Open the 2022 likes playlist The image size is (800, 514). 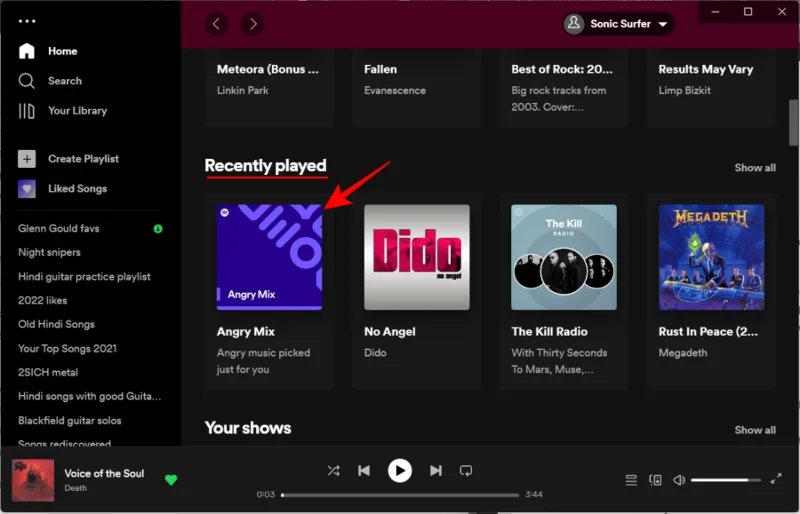coord(42,300)
